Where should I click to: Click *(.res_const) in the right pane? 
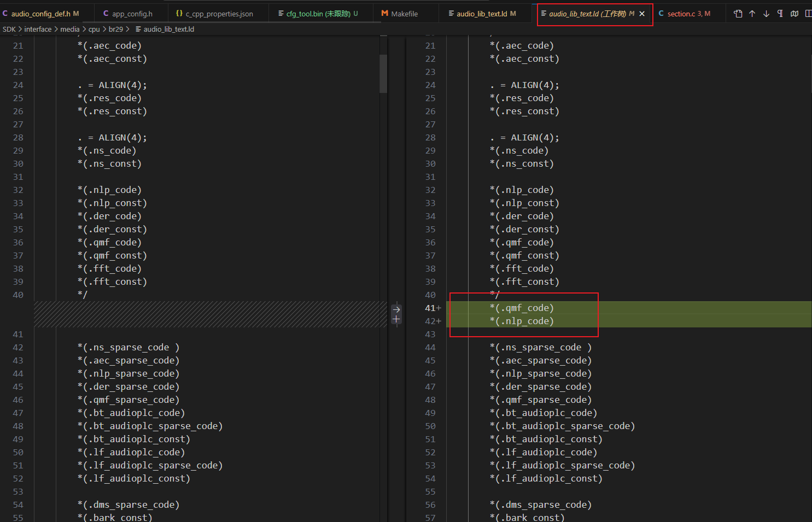pos(524,111)
